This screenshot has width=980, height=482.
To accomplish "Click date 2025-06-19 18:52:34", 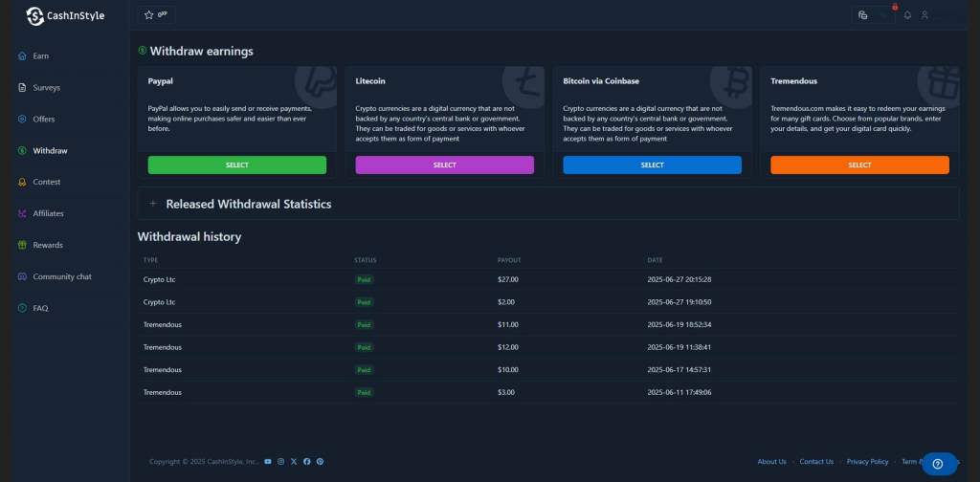I will point(679,324).
